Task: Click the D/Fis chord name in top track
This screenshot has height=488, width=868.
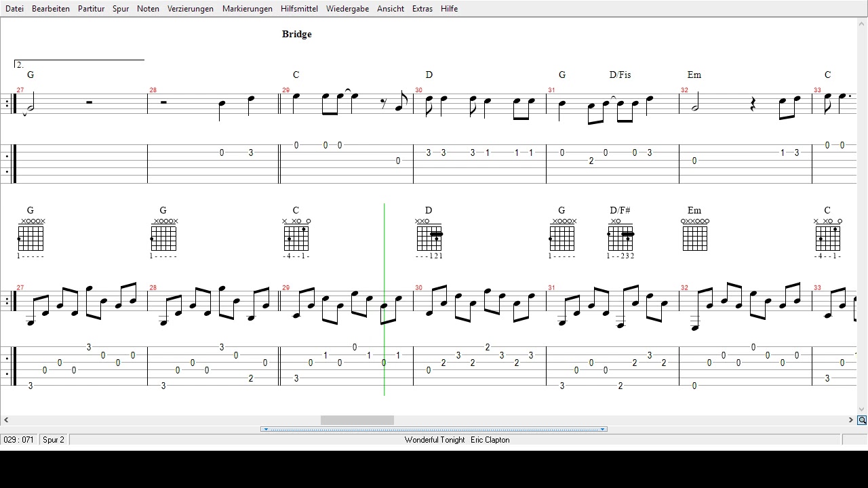Action: pyautogui.click(x=620, y=75)
